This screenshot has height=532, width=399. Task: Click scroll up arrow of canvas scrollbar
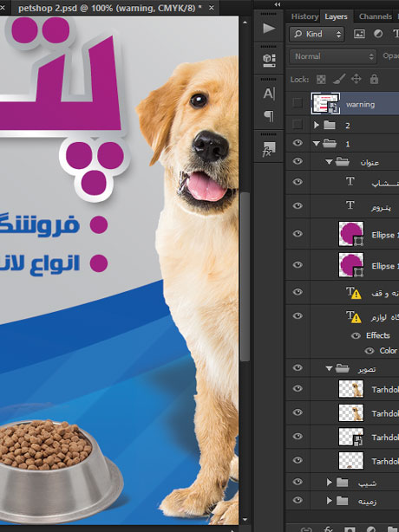(x=245, y=23)
